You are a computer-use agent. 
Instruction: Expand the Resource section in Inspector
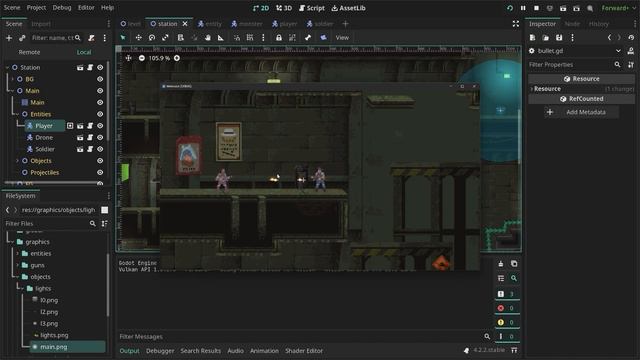point(532,89)
